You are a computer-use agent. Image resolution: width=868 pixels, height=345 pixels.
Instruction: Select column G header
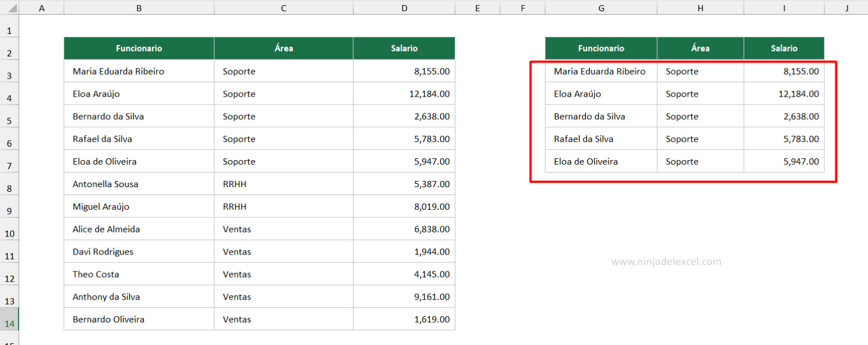click(x=601, y=8)
